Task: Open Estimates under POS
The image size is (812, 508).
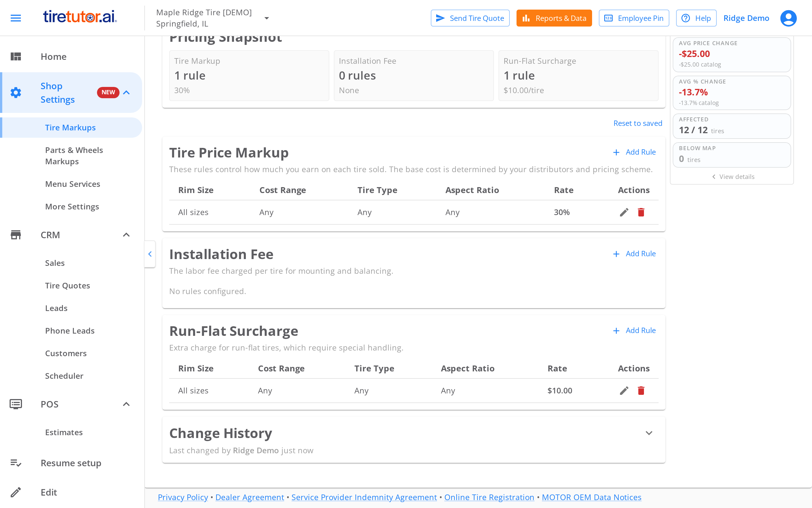Action: click(64, 432)
